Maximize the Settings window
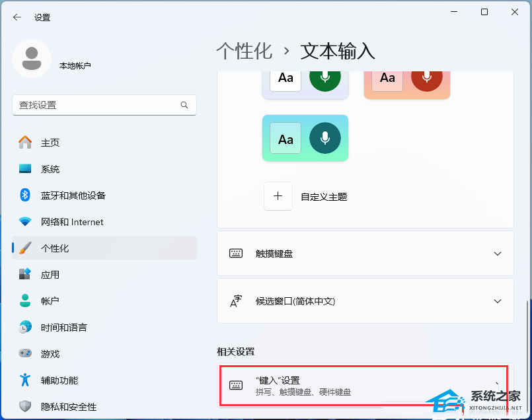The height and width of the screenshot is (420, 532). pos(484,12)
